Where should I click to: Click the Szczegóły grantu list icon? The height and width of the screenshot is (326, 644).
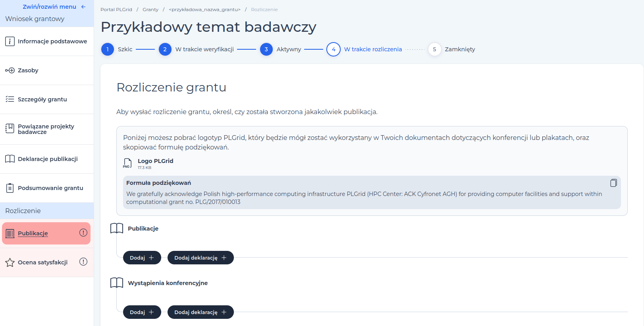click(x=10, y=99)
